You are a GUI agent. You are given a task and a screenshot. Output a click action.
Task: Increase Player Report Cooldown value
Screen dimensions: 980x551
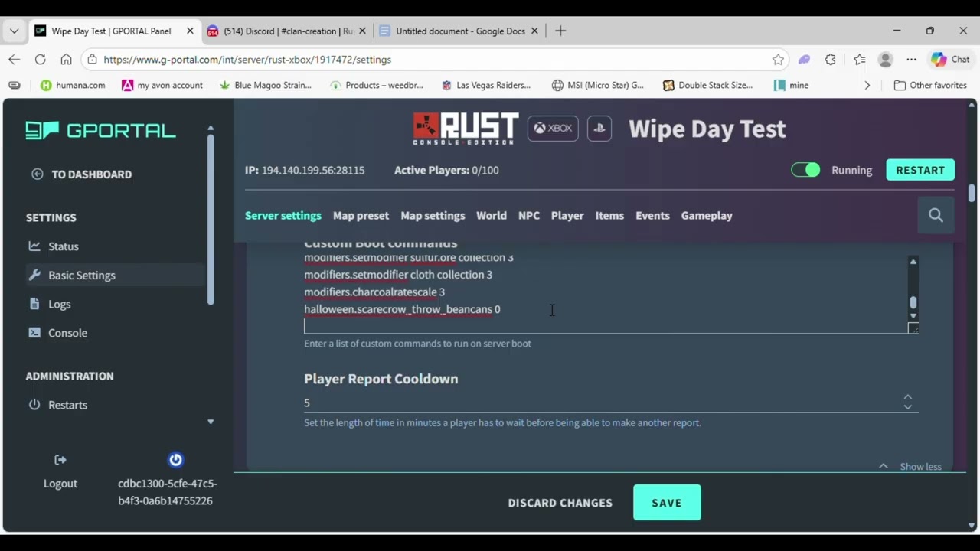(x=908, y=397)
